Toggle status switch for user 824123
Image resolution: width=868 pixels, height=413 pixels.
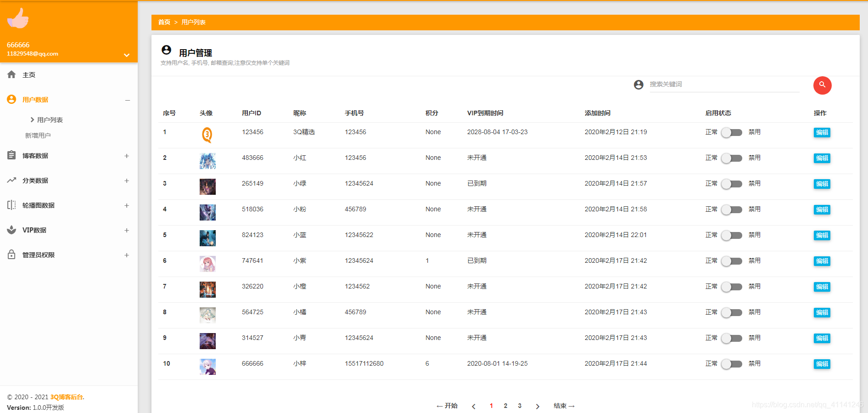click(732, 235)
